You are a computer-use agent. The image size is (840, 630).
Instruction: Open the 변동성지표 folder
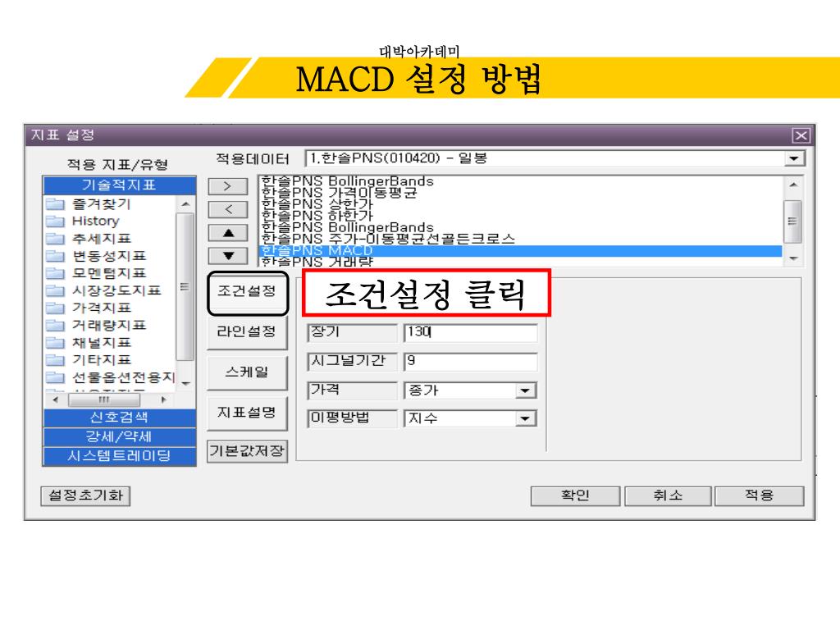pos(96,256)
